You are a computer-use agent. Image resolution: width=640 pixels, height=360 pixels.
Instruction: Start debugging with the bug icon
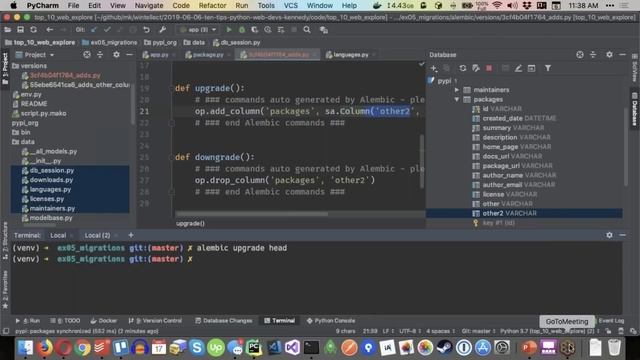(x=242, y=30)
